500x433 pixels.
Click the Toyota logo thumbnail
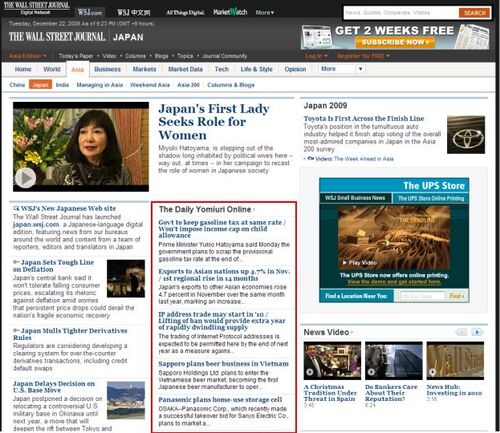(466, 135)
